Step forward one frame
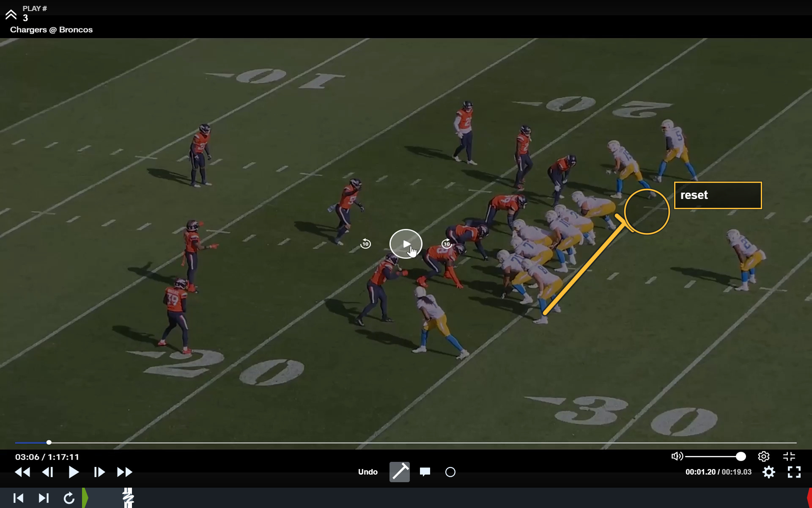Image resolution: width=812 pixels, height=508 pixels. pos(99,472)
